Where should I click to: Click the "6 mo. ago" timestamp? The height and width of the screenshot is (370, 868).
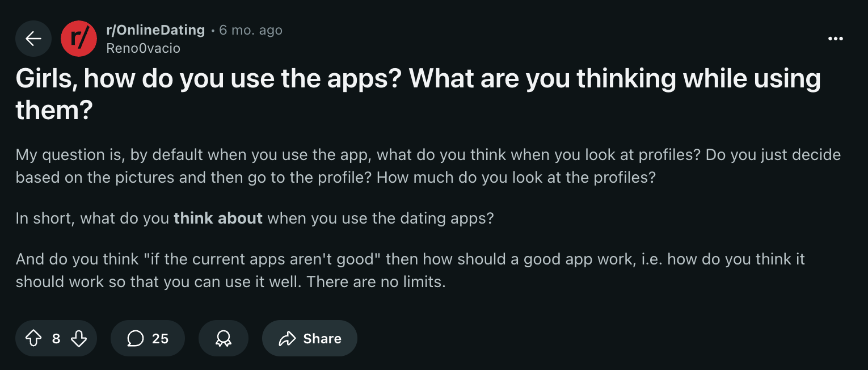point(251,30)
